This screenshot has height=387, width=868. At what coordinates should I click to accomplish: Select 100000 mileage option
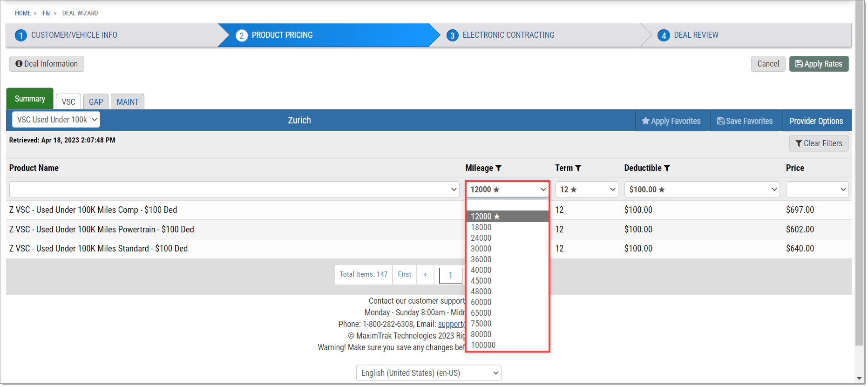tap(508, 345)
